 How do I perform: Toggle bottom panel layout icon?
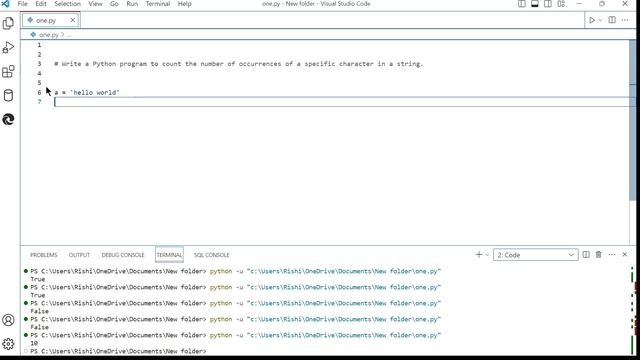[535, 4]
